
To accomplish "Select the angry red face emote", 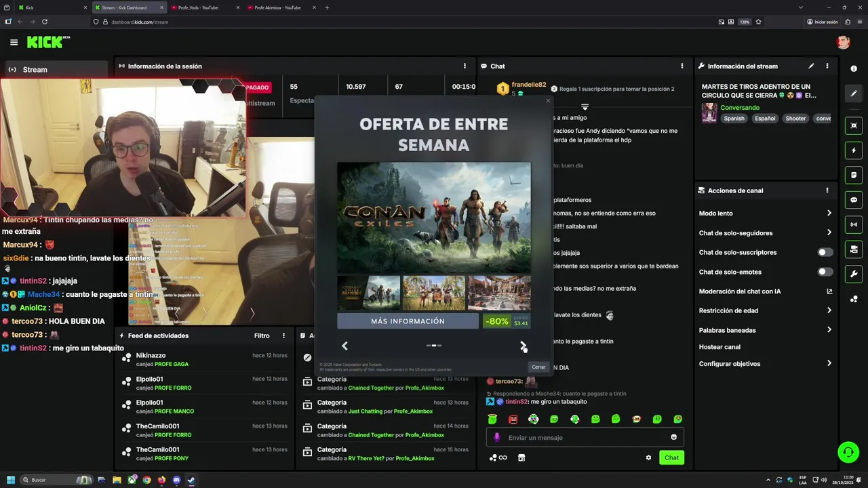I will 513,420.
